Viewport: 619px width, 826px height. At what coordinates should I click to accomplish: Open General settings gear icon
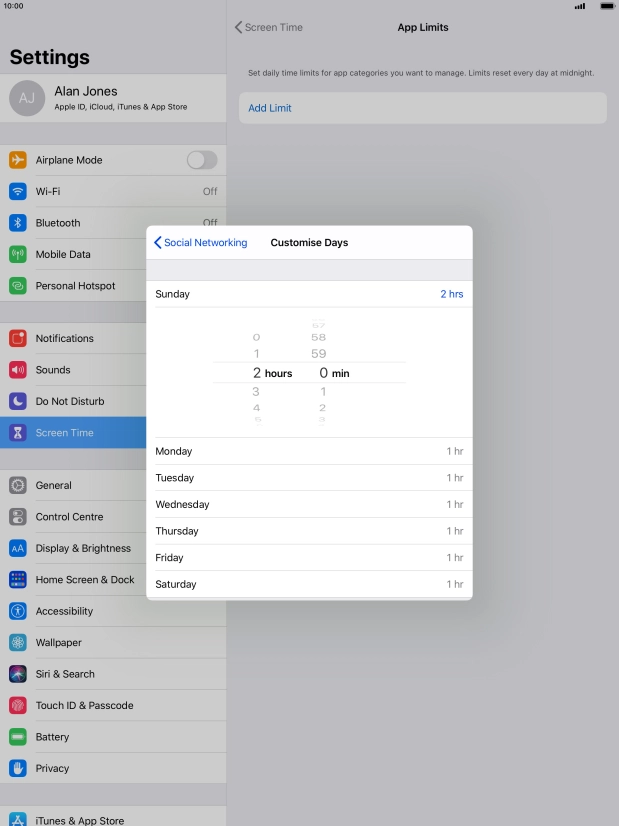pyautogui.click(x=18, y=485)
